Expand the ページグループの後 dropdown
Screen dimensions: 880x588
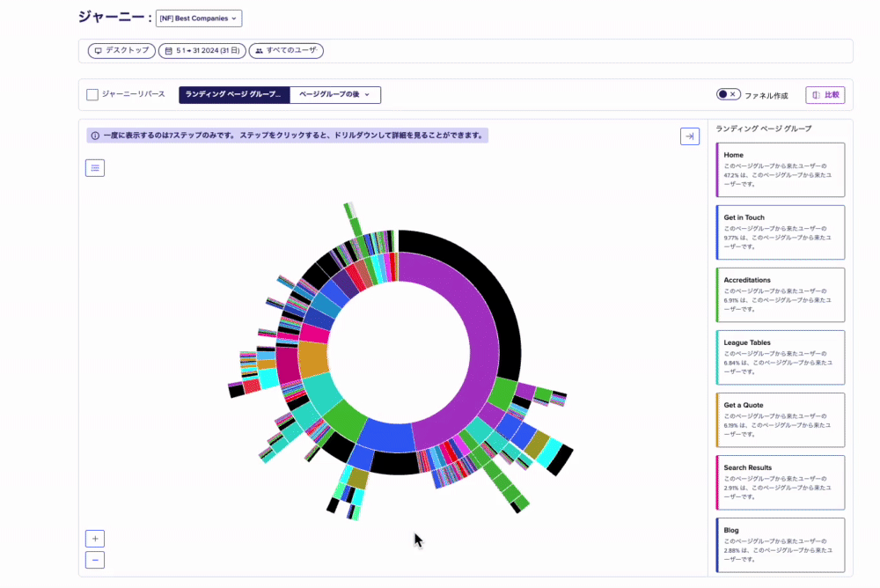click(x=335, y=95)
